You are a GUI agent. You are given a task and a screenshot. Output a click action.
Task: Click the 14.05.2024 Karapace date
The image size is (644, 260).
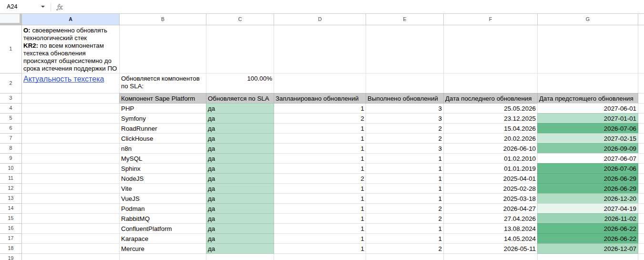coord(491,239)
